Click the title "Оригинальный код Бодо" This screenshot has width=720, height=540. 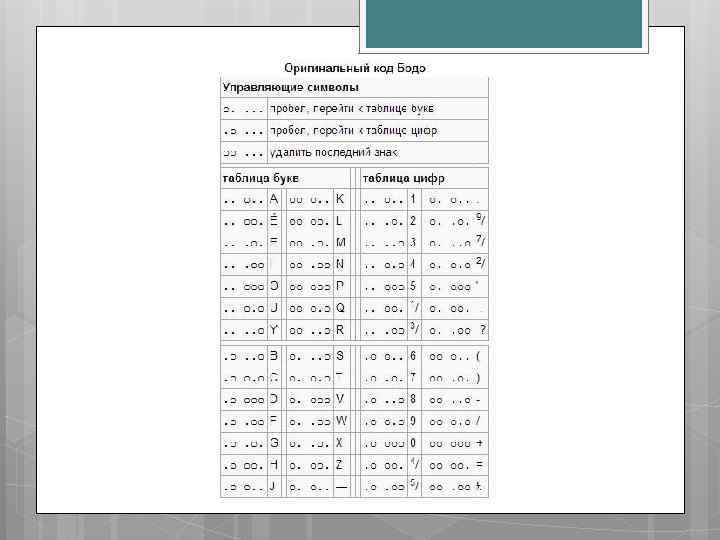click(354, 68)
